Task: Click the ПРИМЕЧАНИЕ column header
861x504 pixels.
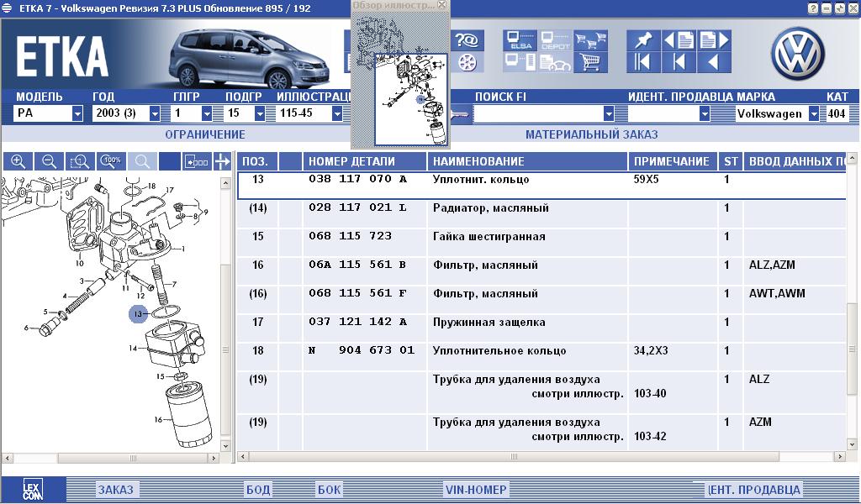Action: click(x=672, y=161)
